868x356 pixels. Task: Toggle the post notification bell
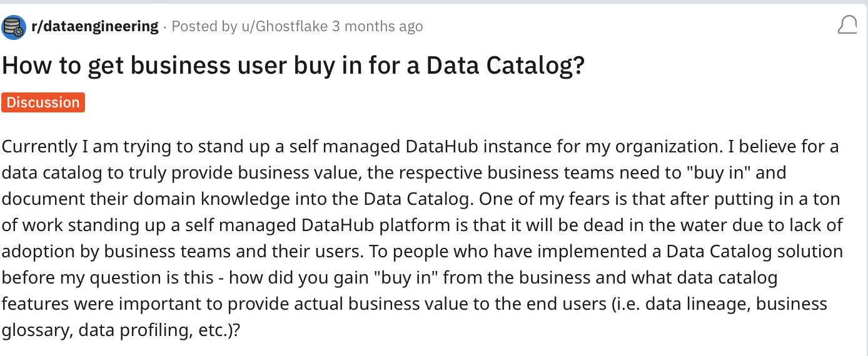(x=847, y=26)
